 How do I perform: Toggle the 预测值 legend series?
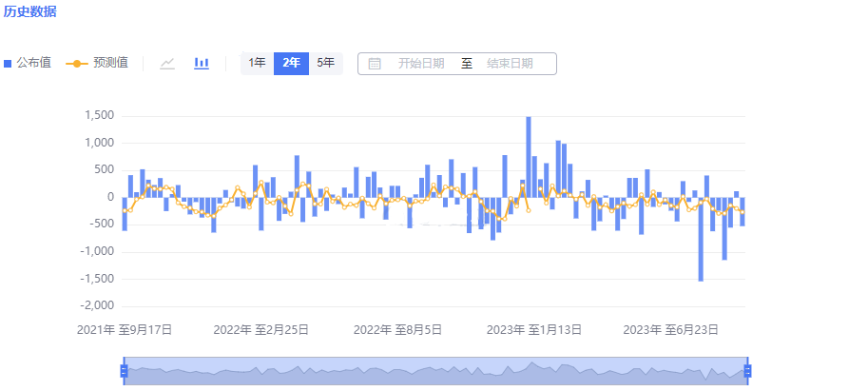(97, 63)
